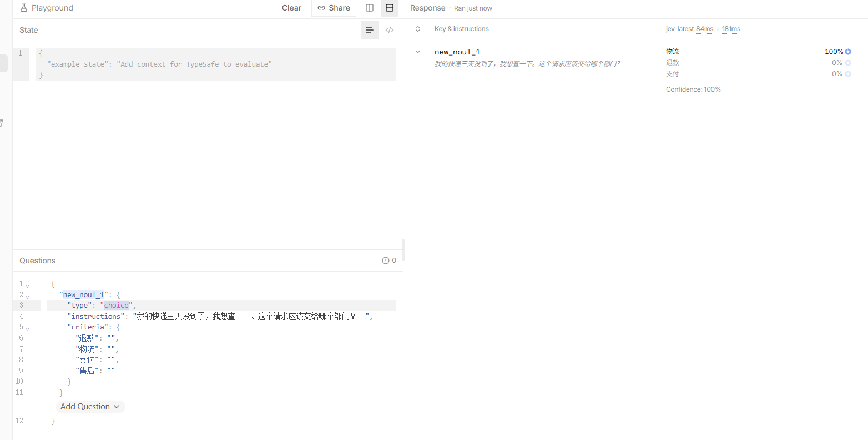Collapse the new_noul_1 response row
This screenshot has height=440, width=868.
(x=418, y=52)
